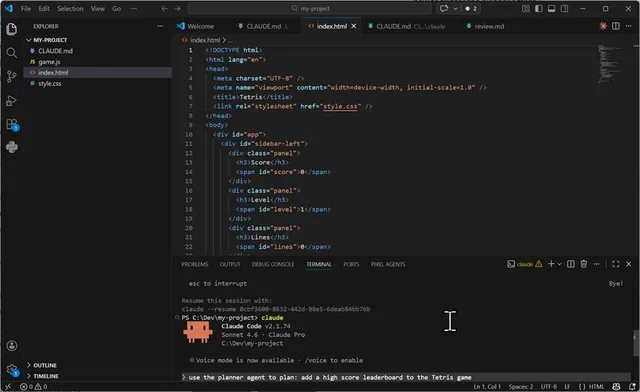Open the new terminal launch profile dropdown

[559, 264]
